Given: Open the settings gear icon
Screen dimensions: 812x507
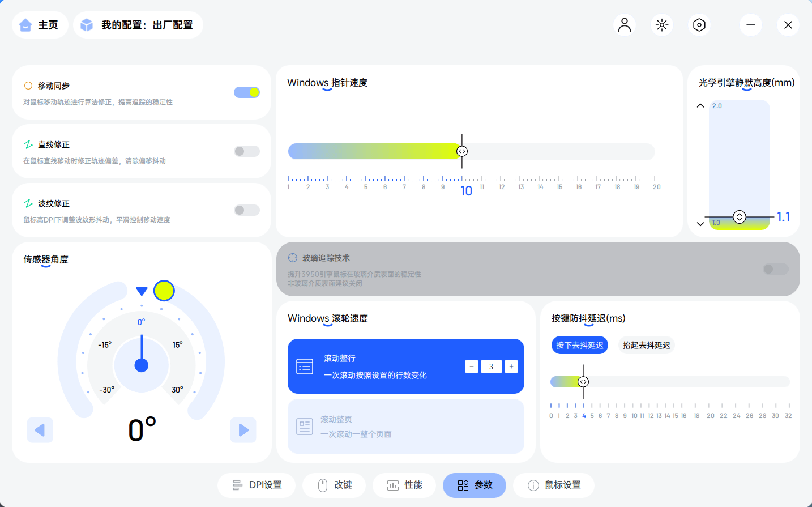Looking at the screenshot, I should coord(699,25).
